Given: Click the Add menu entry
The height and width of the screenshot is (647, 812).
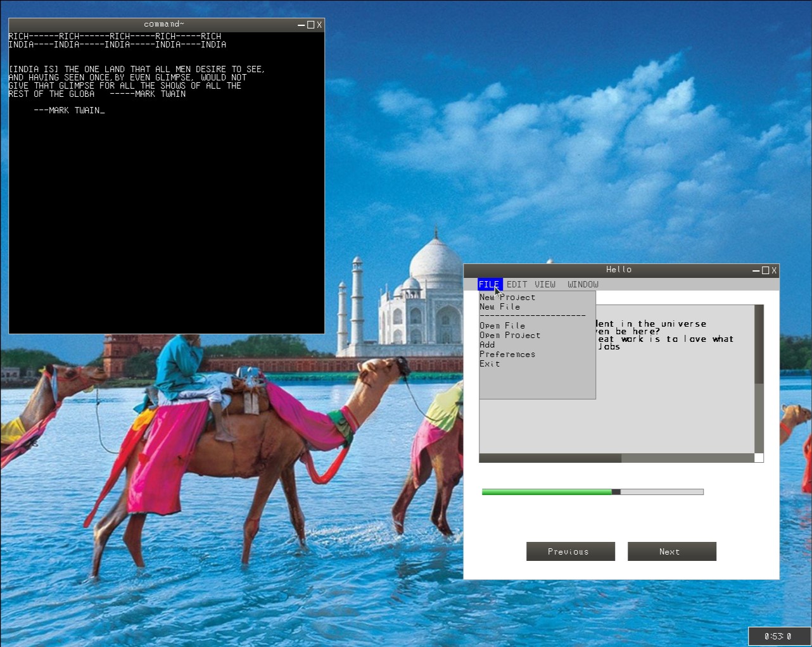Looking at the screenshot, I should coord(487,344).
